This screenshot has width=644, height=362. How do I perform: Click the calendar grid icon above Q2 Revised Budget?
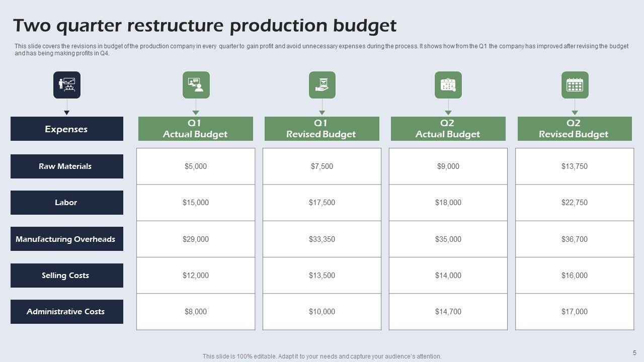[x=575, y=85]
